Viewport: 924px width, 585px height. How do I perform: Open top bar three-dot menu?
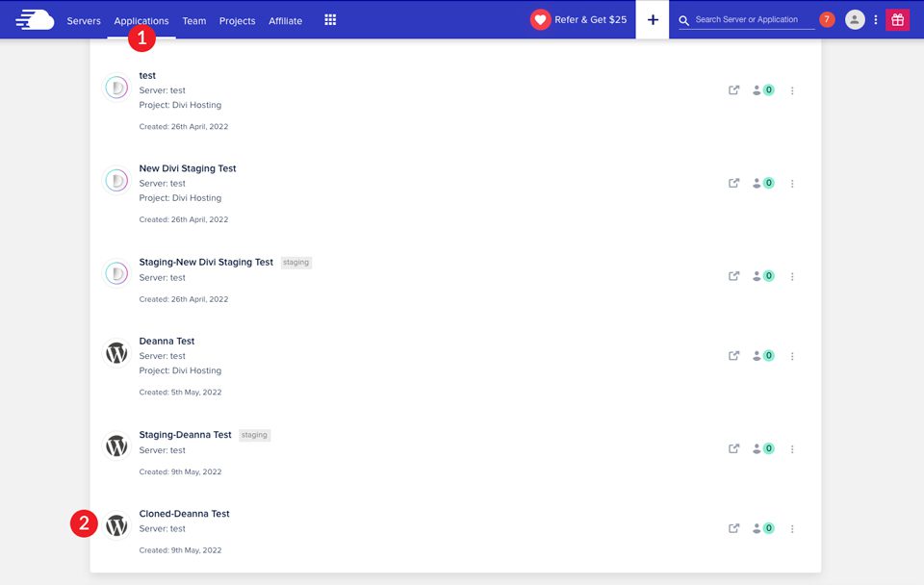(875, 19)
